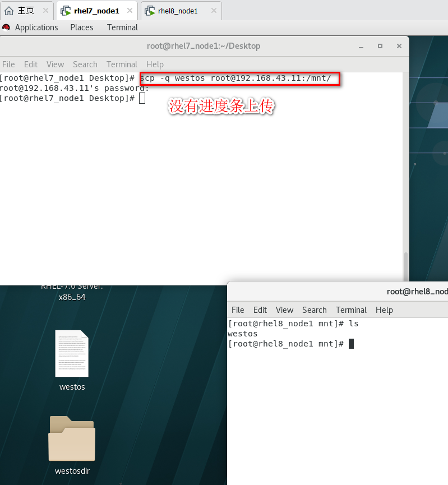Screen dimensions: 448x485
Task: Click the westos file label
Action: [72, 387]
